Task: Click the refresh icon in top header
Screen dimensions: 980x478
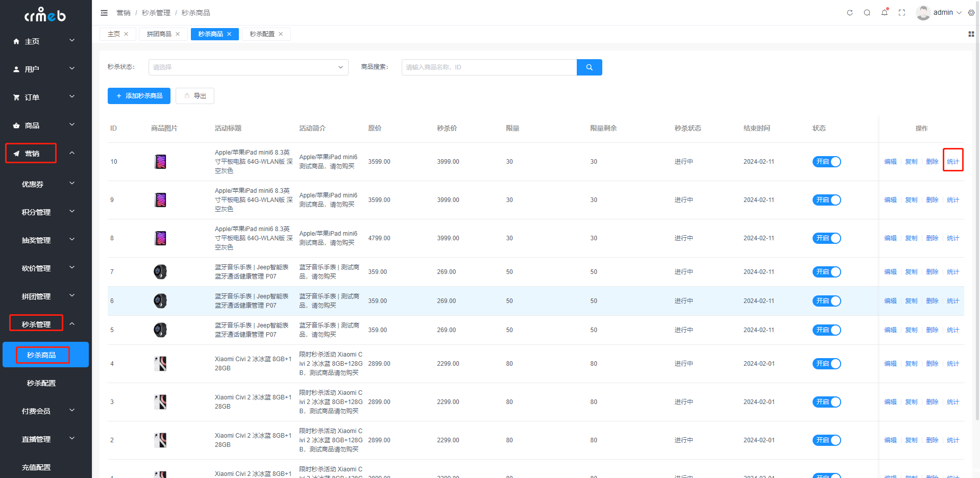Action: click(850, 13)
